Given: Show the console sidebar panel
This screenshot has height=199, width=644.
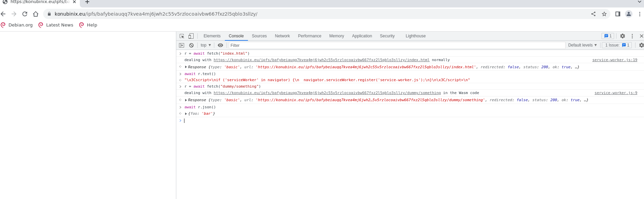Looking at the screenshot, I should [x=182, y=45].
